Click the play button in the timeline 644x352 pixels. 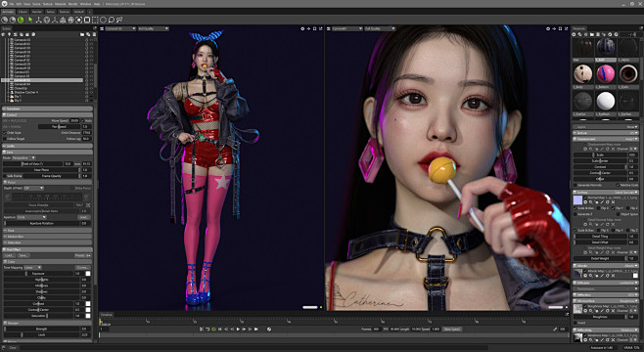[x=238, y=330]
